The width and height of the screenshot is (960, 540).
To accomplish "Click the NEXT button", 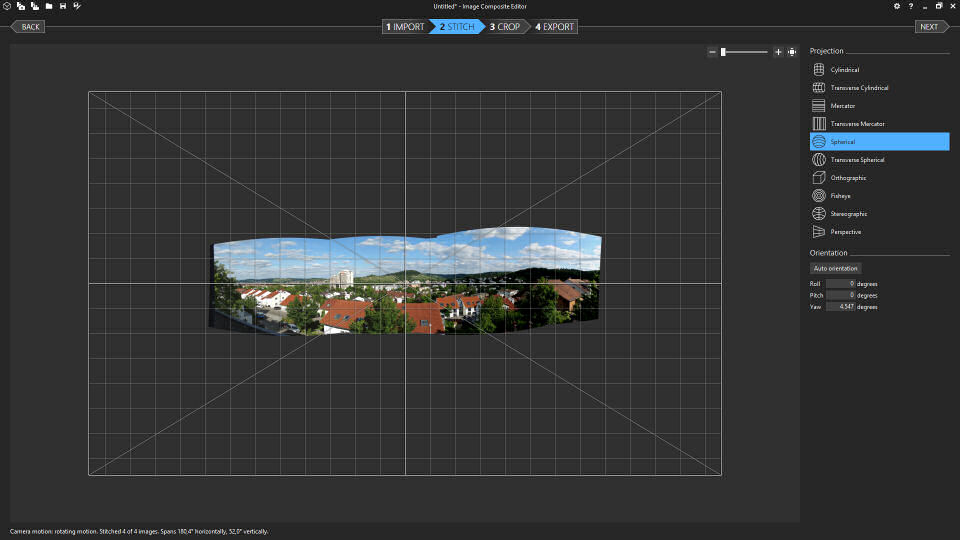I will coord(929,27).
